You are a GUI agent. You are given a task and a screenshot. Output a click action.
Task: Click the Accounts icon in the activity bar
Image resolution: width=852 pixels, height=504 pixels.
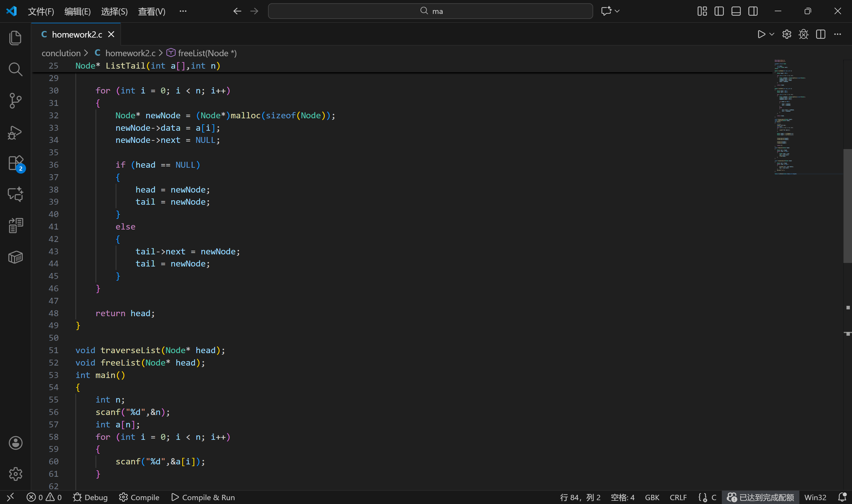pyautogui.click(x=15, y=442)
